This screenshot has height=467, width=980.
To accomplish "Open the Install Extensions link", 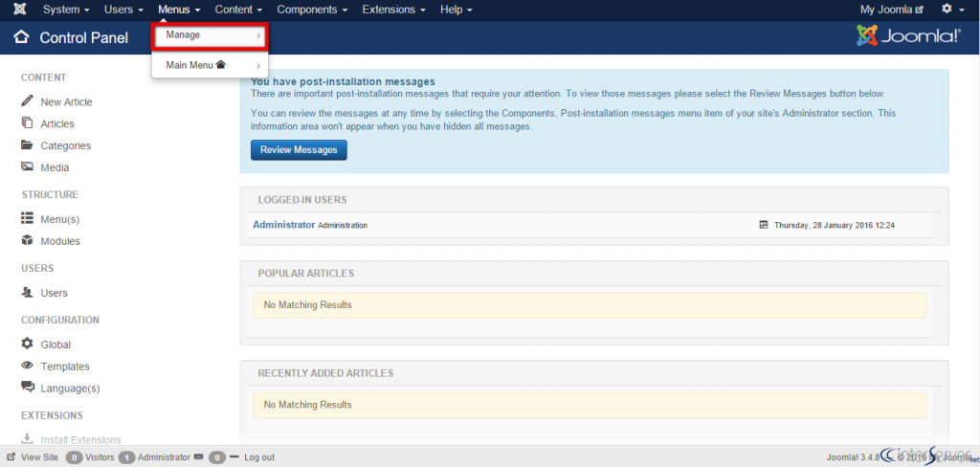I will [x=80, y=440].
